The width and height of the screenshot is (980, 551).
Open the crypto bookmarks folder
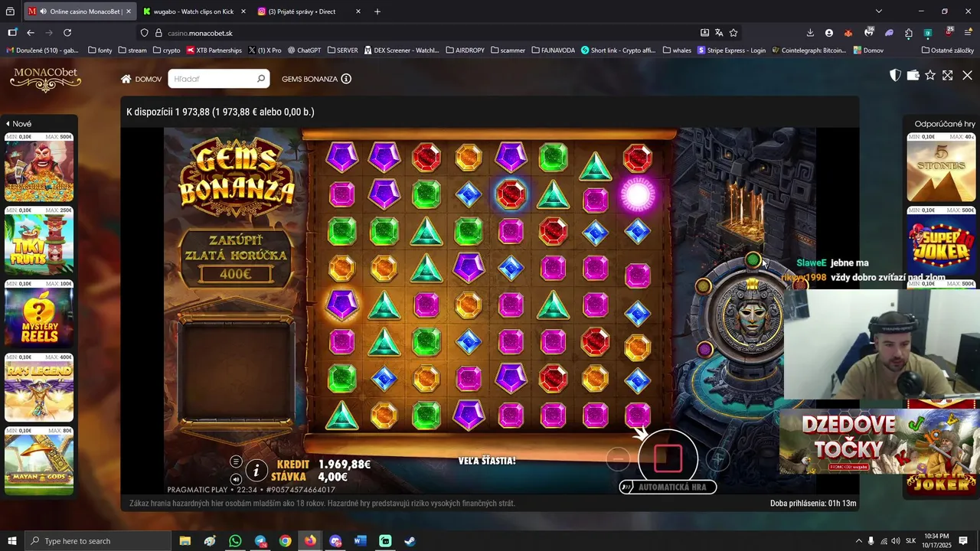(167, 51)
